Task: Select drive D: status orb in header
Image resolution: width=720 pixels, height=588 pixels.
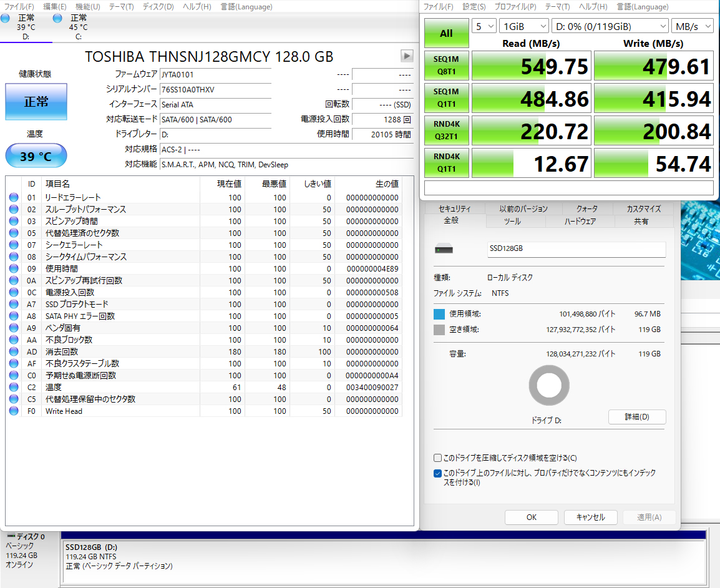Action: tap(6, 19)
